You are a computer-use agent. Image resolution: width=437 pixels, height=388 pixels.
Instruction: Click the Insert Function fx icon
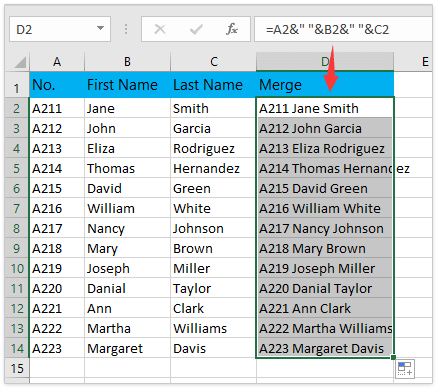[x=232, y=29]
